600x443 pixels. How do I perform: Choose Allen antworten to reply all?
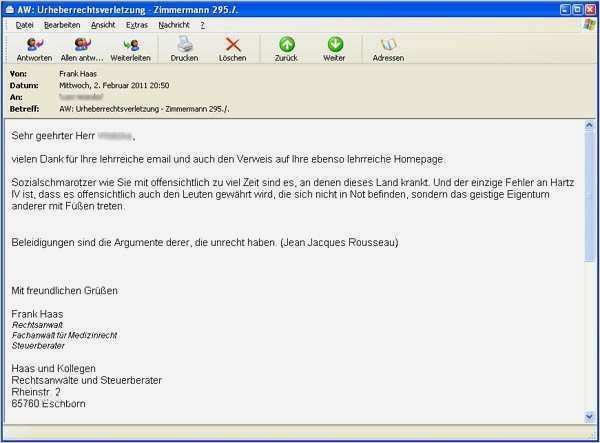(82, 49)
